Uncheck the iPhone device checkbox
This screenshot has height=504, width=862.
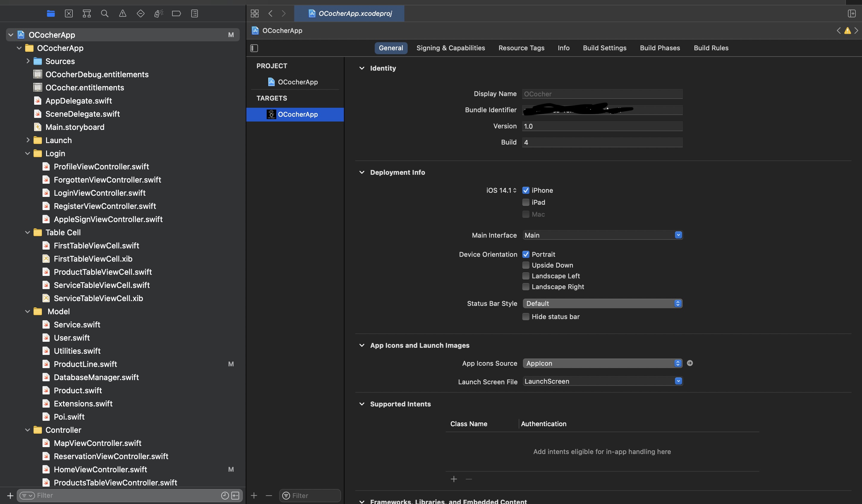point(526,190)
